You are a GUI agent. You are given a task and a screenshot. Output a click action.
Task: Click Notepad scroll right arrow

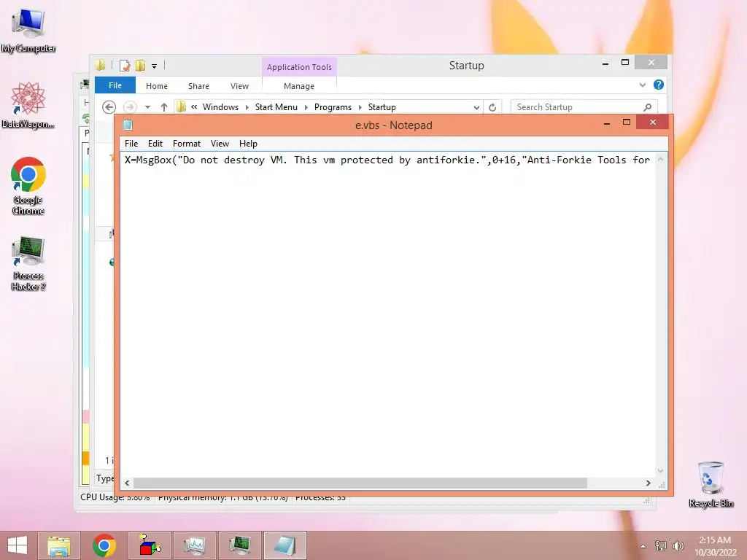pyautogui.click(x=648, y=483)
